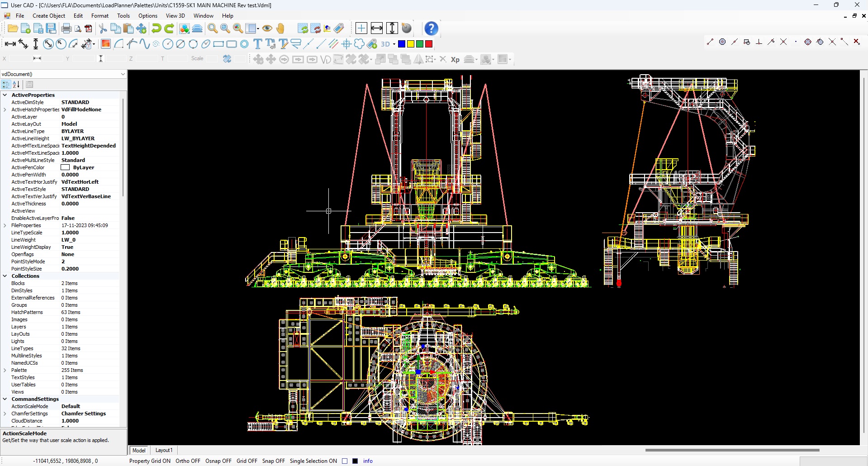Click the Open file folder icon
The height and width of the screenshot is (466, 868).
point(13,29)
